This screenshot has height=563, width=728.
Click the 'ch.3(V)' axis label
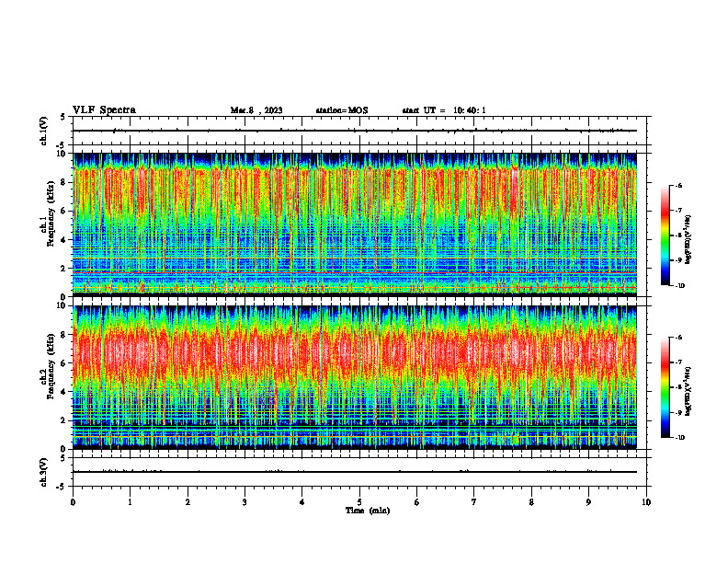click(x=43, y=472)
